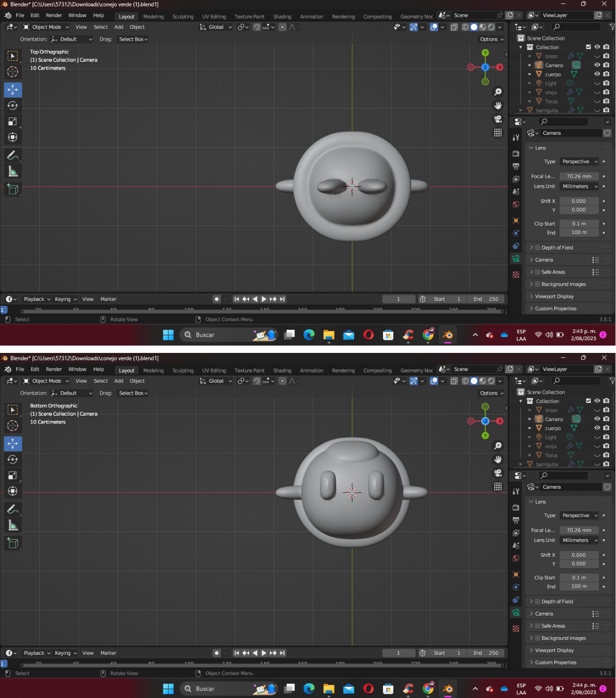Open the Render menu in Top Orthographic window
616x698 pixels.
(54, 16)
